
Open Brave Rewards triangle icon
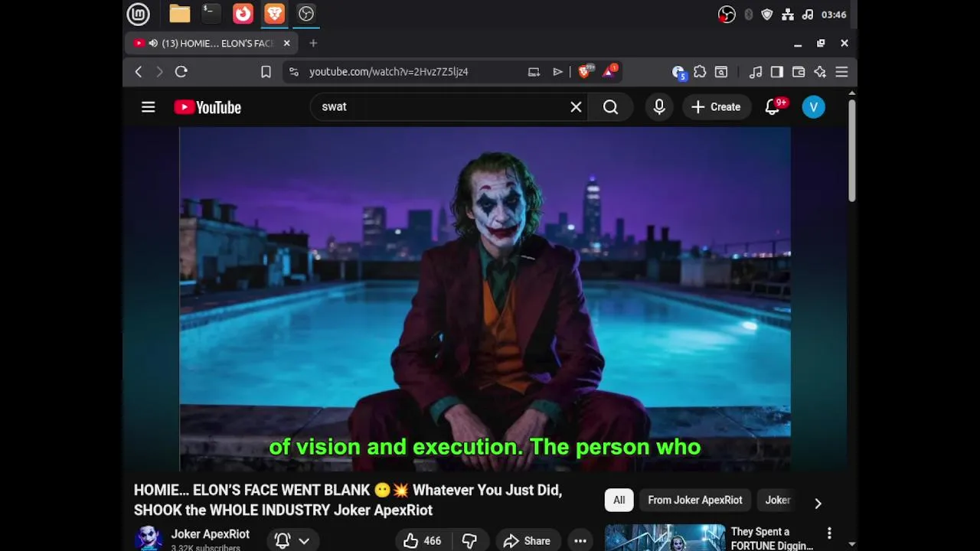[x=609, y=71]
